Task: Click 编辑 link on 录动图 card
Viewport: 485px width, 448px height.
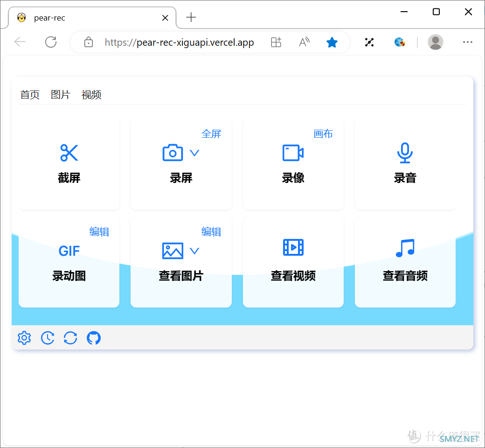Action: [x=99, y=231]
